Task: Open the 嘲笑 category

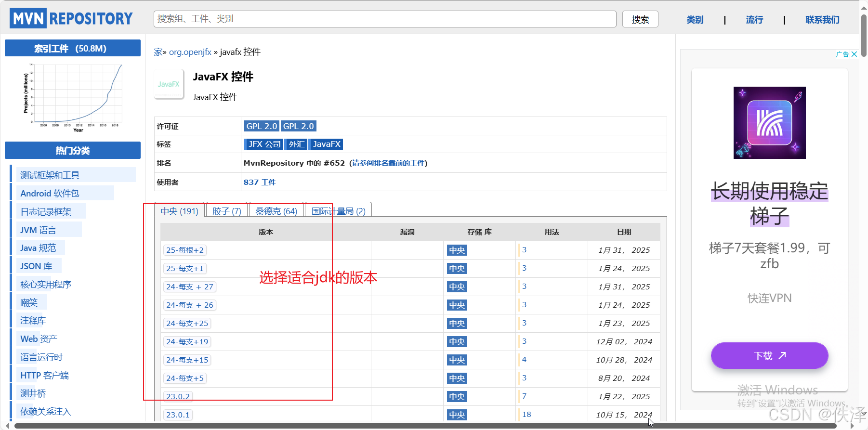Action: (x=29, y=302)
